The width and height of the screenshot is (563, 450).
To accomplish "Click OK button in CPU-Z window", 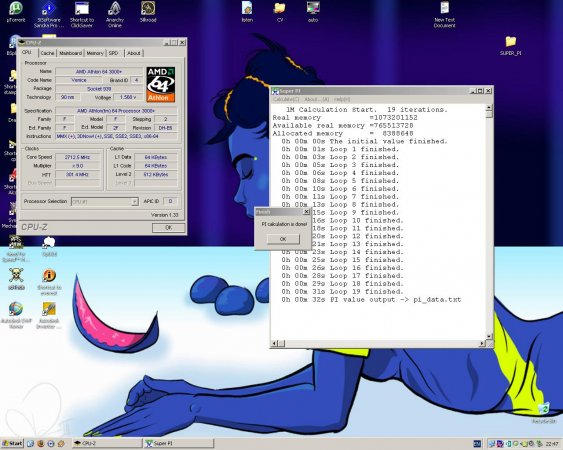I will (169, 228).
